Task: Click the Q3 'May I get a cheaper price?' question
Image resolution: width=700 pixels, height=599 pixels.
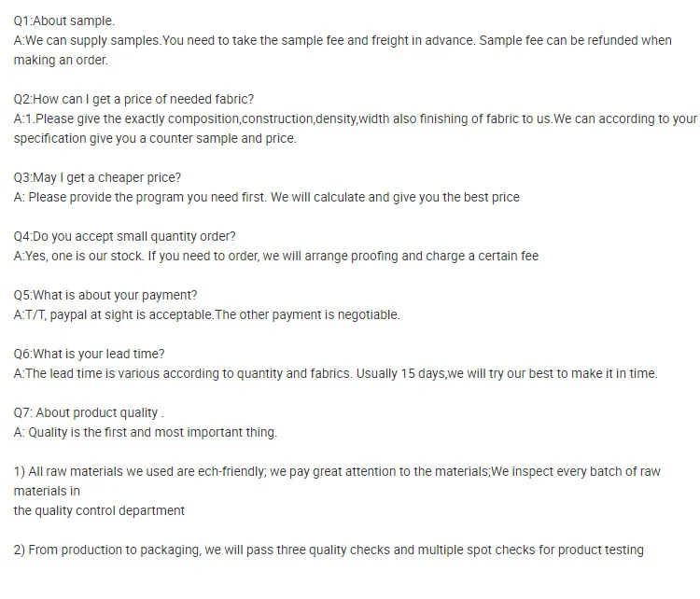Action: click(x=97, y=177)
